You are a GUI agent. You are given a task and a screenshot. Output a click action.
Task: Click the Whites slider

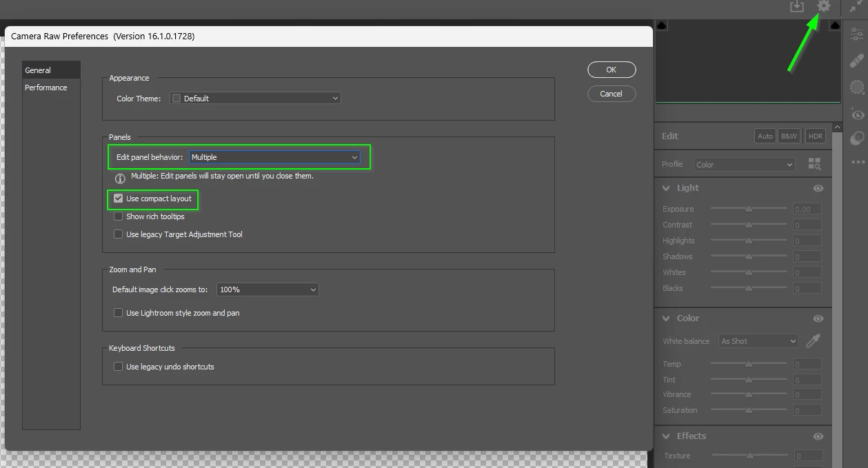pyautogui.click(x=749, y=272)
